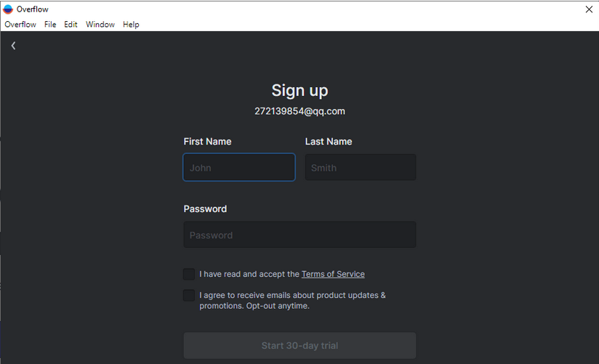
Task: Open the Terms of Service link
Action: tap(333, 274)
